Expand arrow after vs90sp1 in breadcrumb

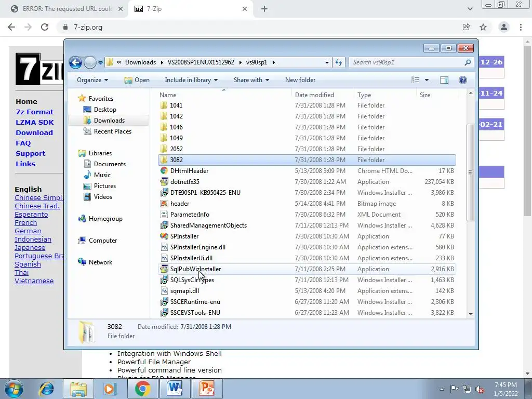273,62
